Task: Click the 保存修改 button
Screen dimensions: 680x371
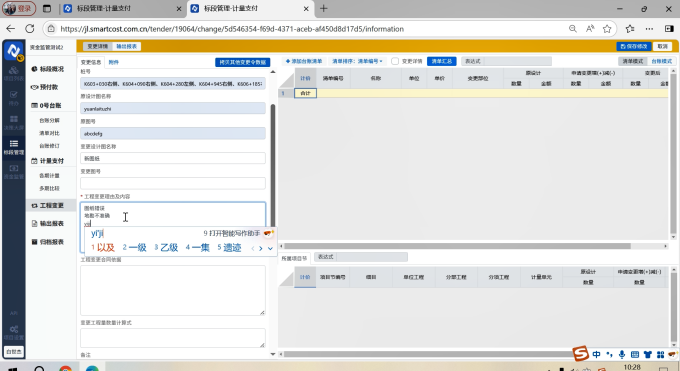Action: 634,46
